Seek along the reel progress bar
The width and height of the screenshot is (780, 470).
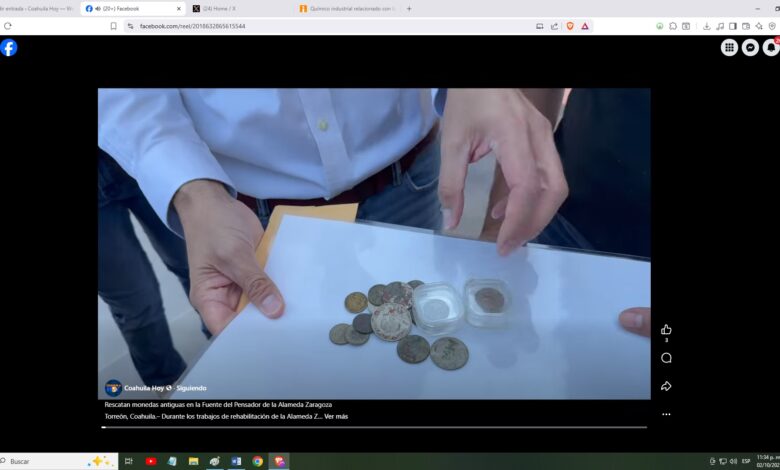coord(374,427)
